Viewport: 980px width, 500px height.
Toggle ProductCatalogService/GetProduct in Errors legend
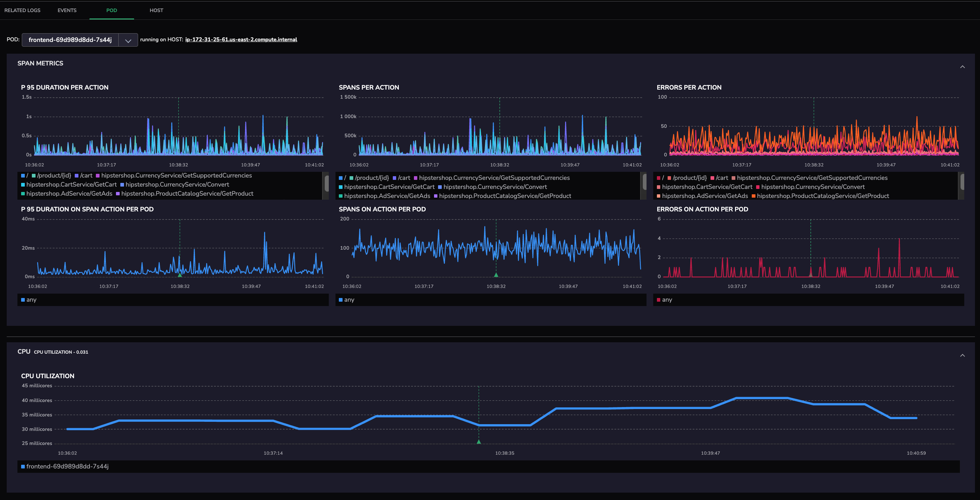point(822,196)
